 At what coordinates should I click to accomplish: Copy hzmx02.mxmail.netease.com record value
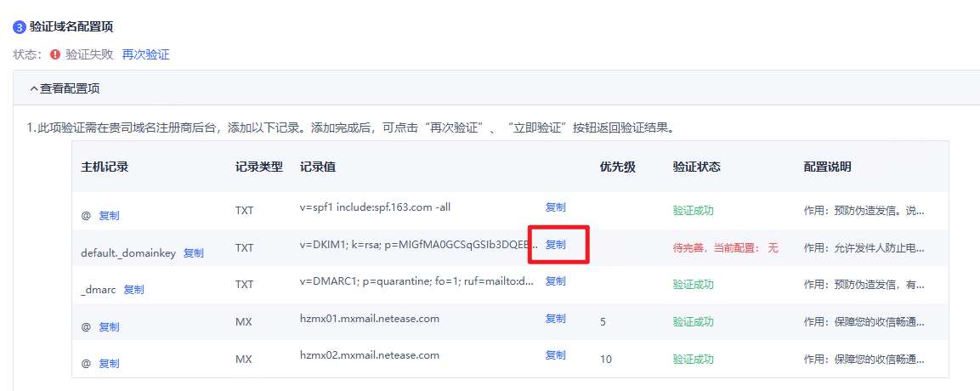(556, 355)
